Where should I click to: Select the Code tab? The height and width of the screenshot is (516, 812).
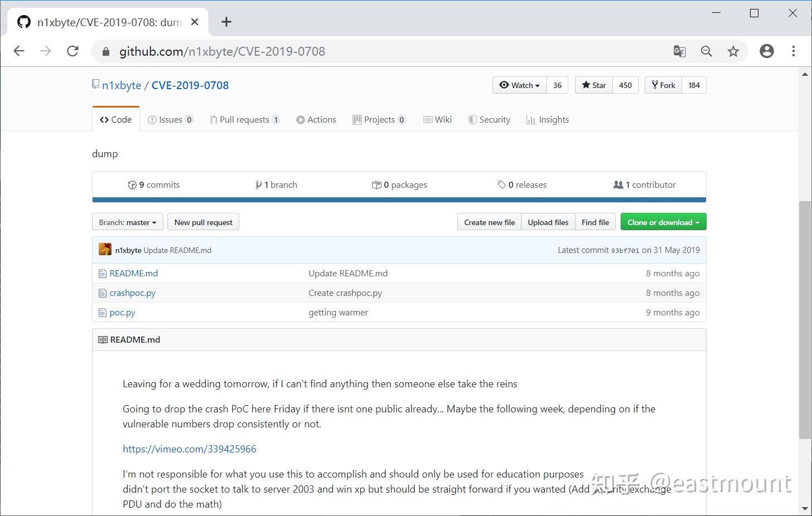click(x=116, y=119)
